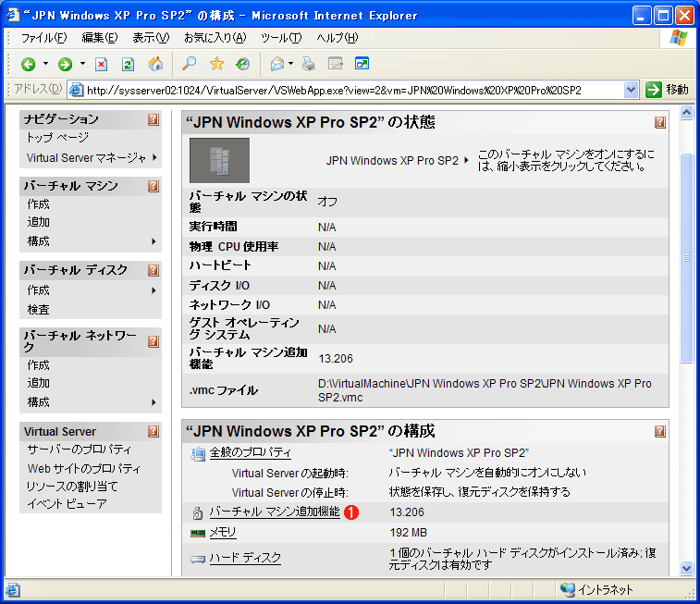Click in the address URL field
Screen dimensions: 700x604
click(352, 90)
